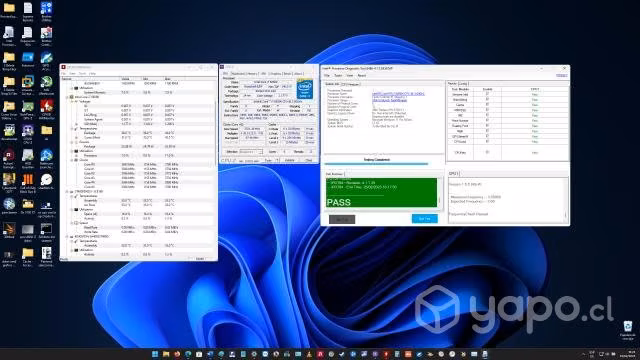The width and height of the screenshot is (640, 360).
Task: Toggle the Prime Number test checkbox
Action: click(487, 120)
